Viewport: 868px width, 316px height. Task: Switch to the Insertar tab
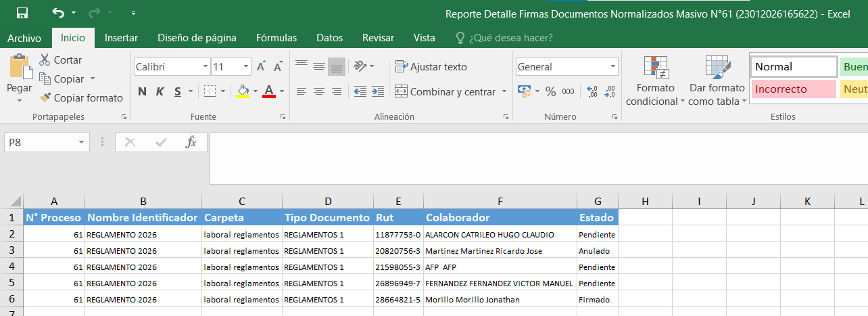(x=121, y=38)
